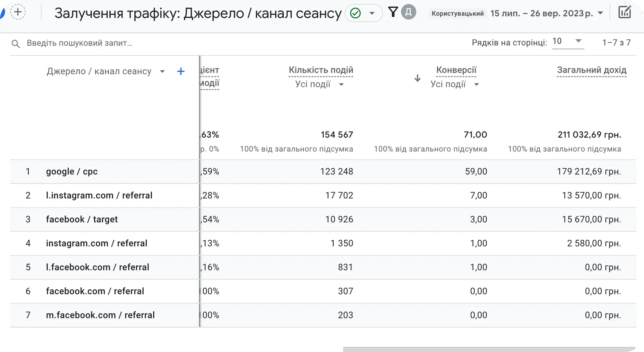Viewport: 644px width, 352px height.
Task: Click the dashed-circle add comparison icon
Action: pos(18,13)
